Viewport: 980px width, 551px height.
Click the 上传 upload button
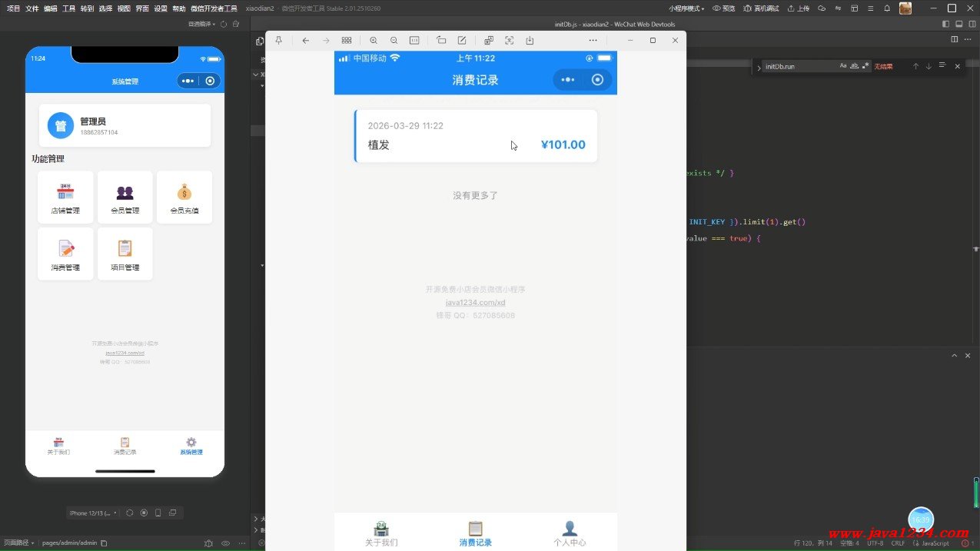pyautogui.click(x=798, y=8)
